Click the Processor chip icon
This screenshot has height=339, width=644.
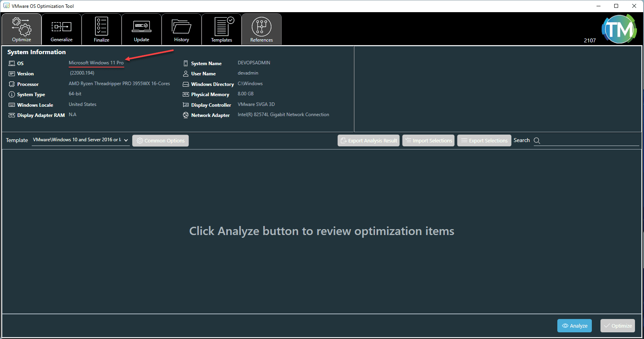12,84
